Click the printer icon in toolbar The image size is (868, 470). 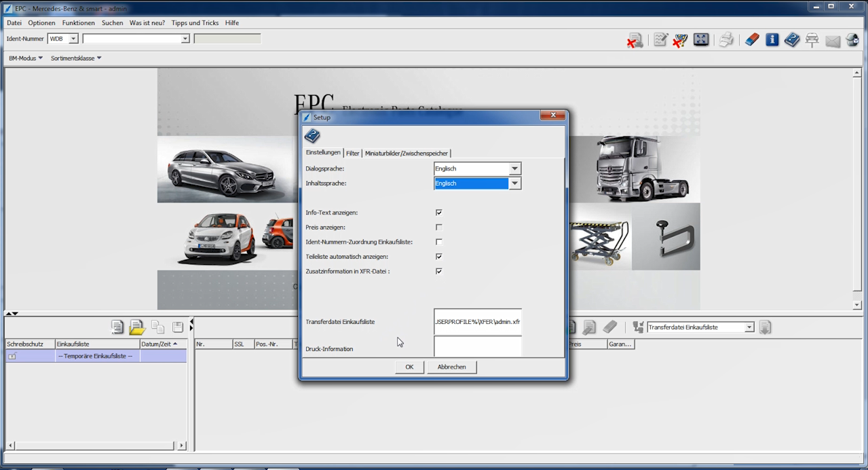[x=726, y=40]
